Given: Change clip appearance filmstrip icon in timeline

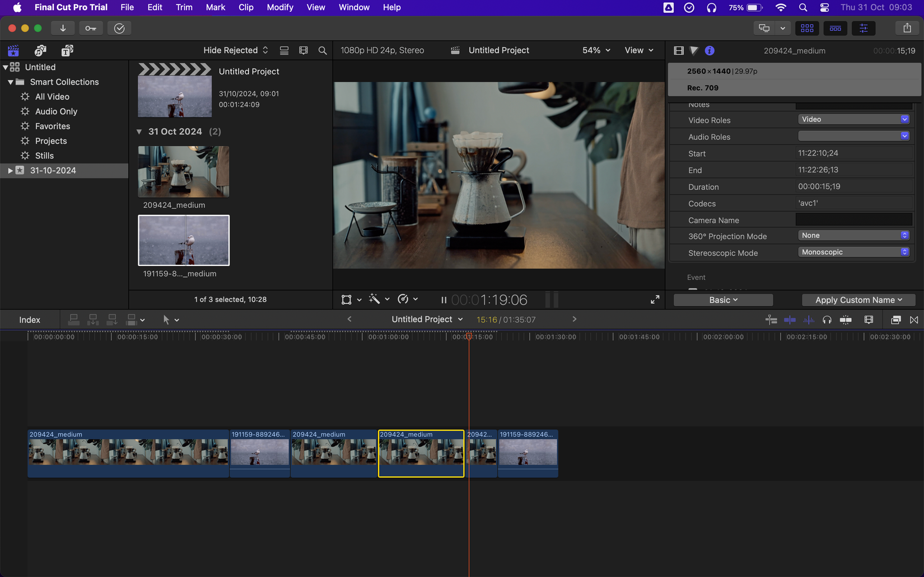Looking at the screenshot, I should click(x=869, y=320).
